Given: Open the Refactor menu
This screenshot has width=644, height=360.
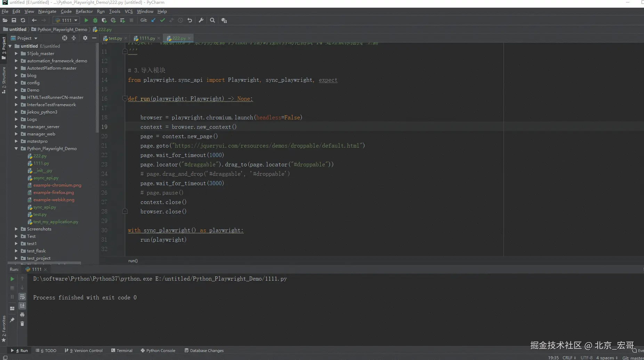Looking at the screenshot, I should pos(84,11).
